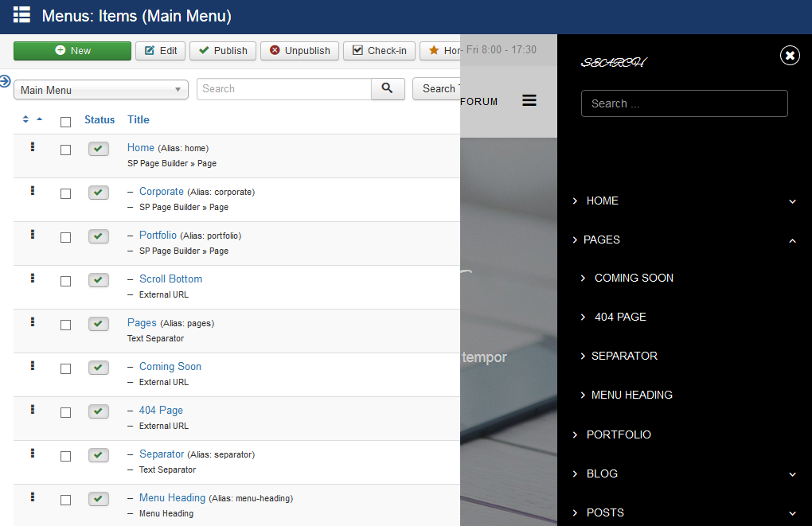Click the drag handle of Scroll Bottom row

coord(33,278)
